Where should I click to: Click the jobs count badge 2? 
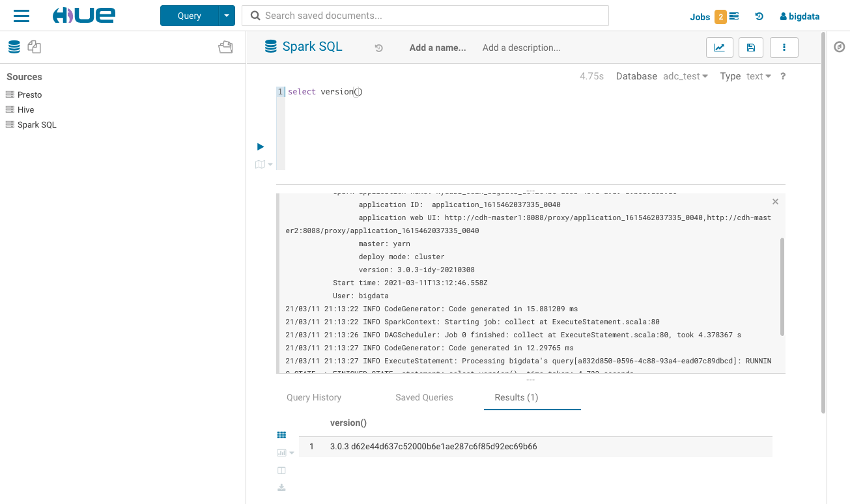pos(720,17)
